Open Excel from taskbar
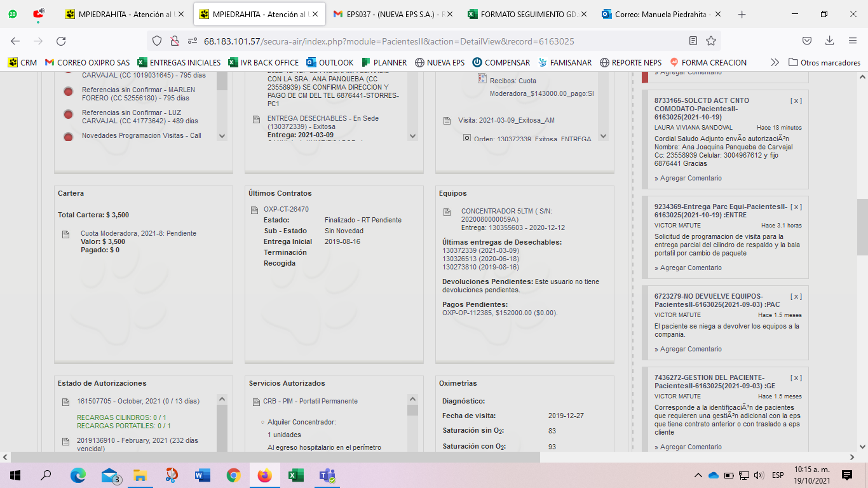 pos(296,475)
